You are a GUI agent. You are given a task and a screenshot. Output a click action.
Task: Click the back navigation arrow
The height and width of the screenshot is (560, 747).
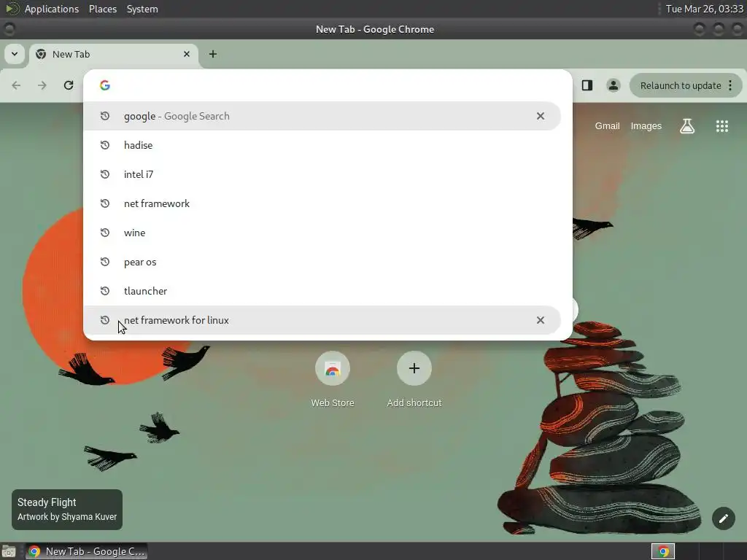click(x=16, y=85)
